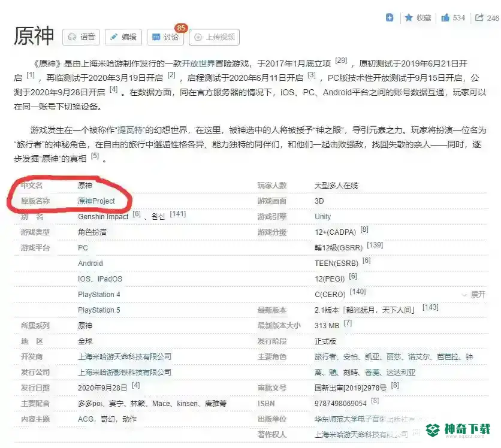The image size is (501, 448).
Task: Click reference [143] next to the 2.1版本 entry
Action: (x=430, y=307)
